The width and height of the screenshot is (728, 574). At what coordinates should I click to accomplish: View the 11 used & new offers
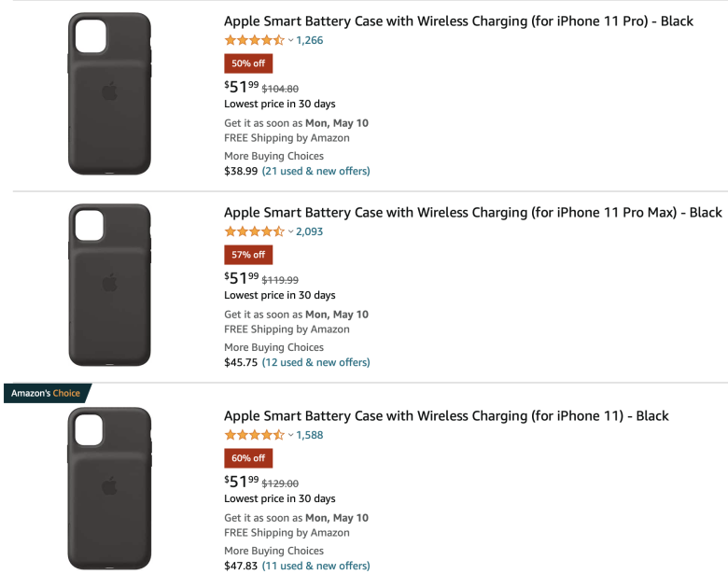316,567
